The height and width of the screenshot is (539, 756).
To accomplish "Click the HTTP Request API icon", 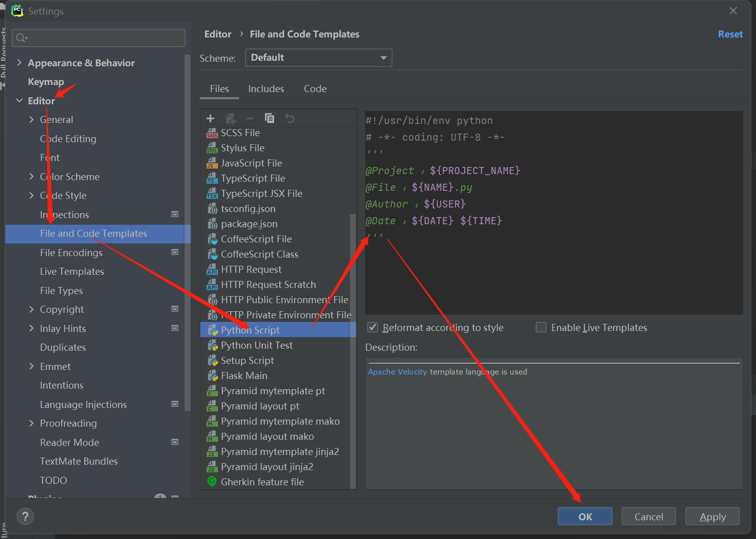I will (212, 270).
